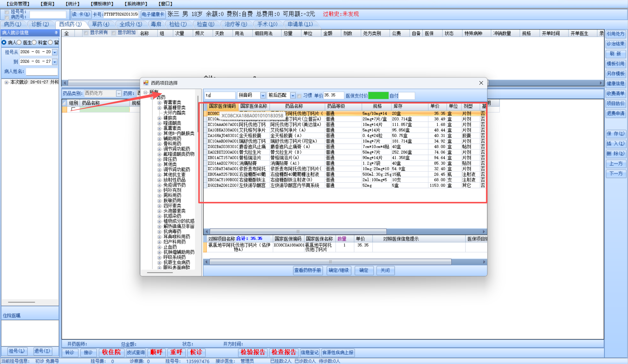Click right arrow of drug list scrollbar
Viewport: 628px width, 364px height.
click(x=484, y=231)
